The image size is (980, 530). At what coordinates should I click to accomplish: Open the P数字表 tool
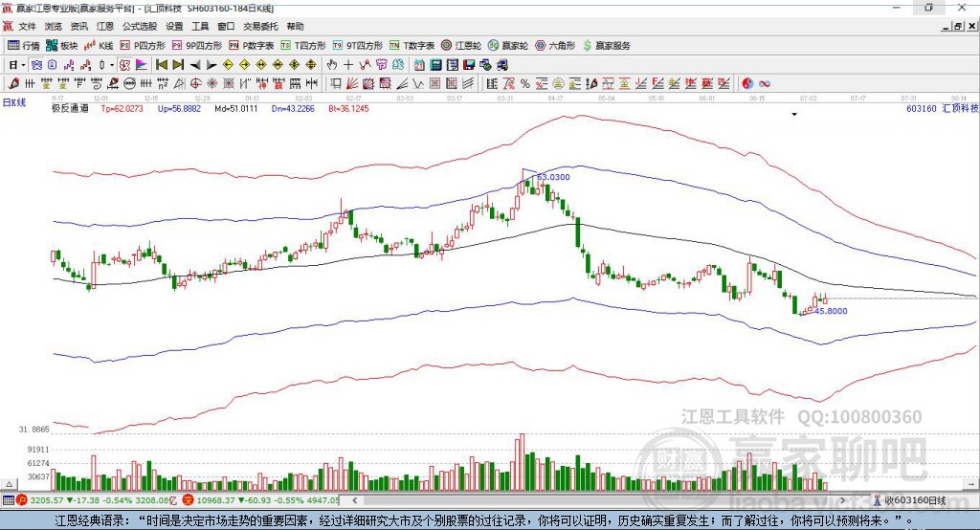click(x=252, y=46)
